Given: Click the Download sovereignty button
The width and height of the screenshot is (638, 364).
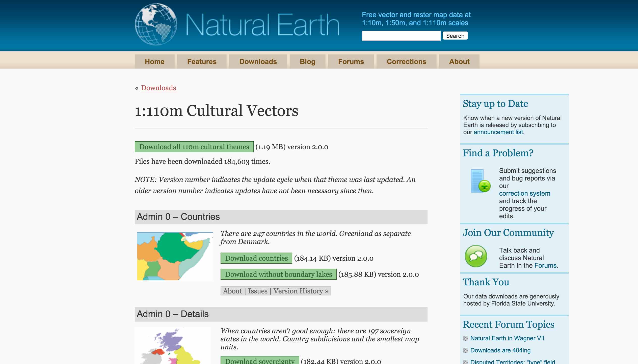Looking at the screenshot, I should click(x=260, y=360).
